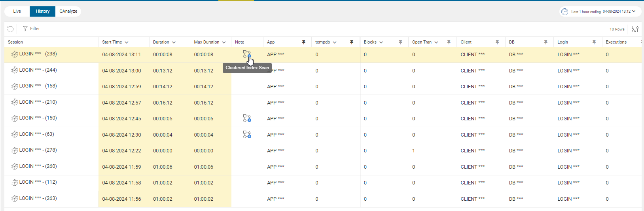Click the plan note icon in 13:11 row
The width and height of the screenshot is (644, 211).
click(247, 54)
